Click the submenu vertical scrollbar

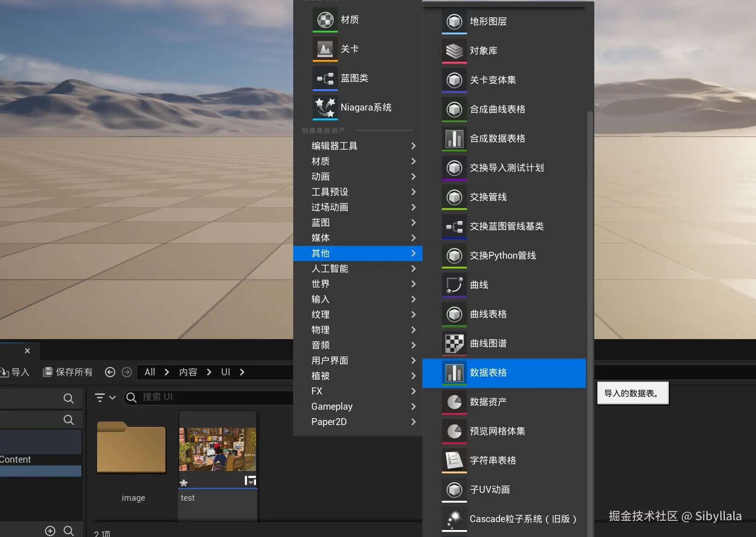click(x=590, y=324)
